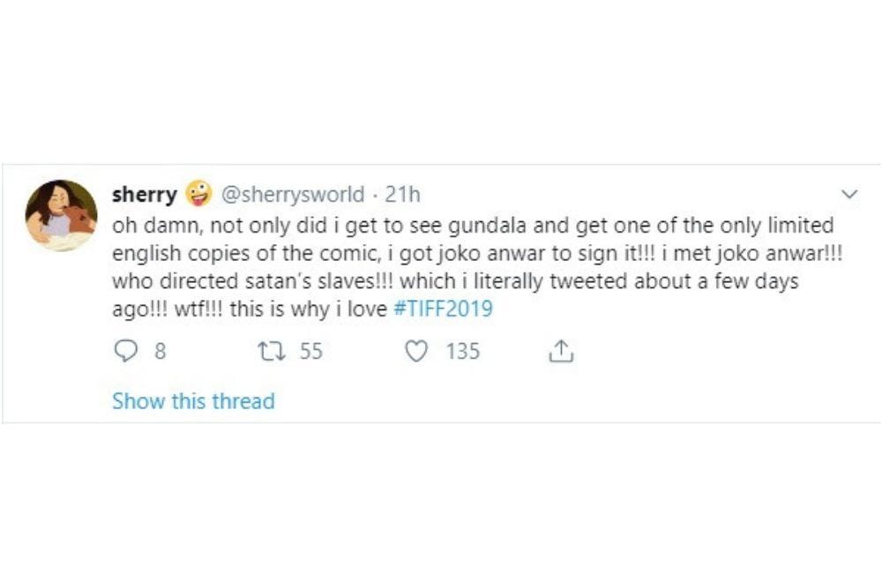Open the @sherrysworld handle link
The width and height of the screenshot is (882, 588).
point(291,194)
